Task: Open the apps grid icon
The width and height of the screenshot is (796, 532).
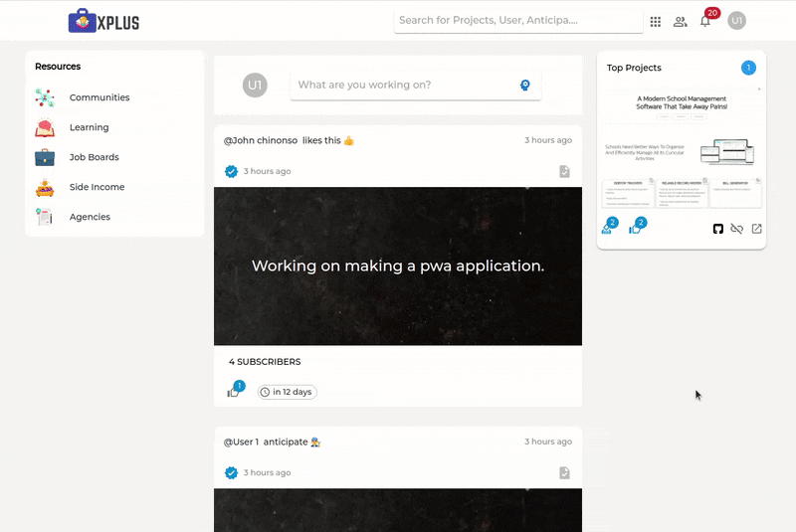Action: click(656, 21)
